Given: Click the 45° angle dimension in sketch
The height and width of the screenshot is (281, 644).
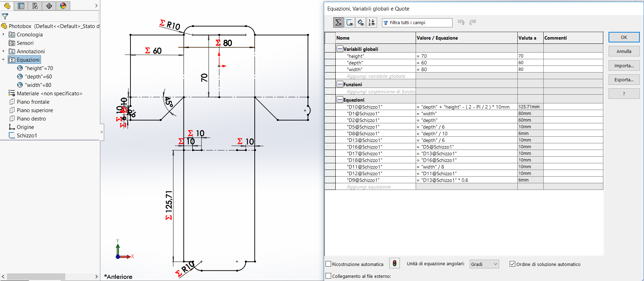Looking at the screenshot, I should click(x=169, y=102).
